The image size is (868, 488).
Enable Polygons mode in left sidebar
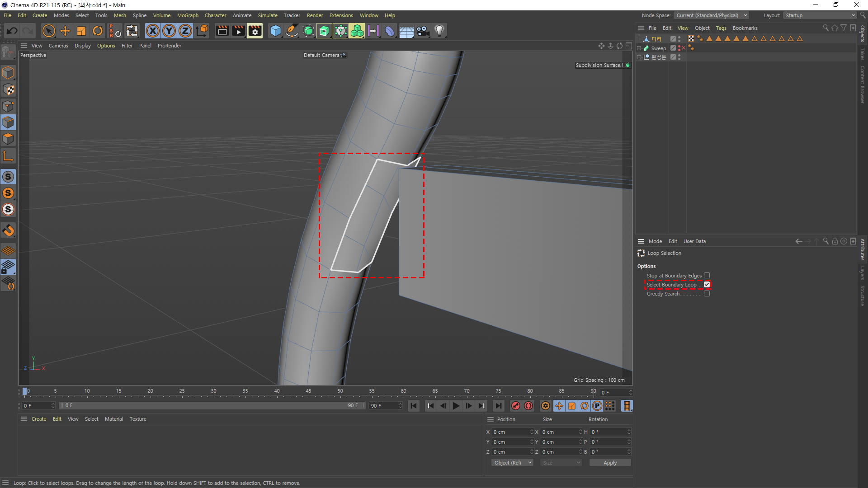point(8,139)
